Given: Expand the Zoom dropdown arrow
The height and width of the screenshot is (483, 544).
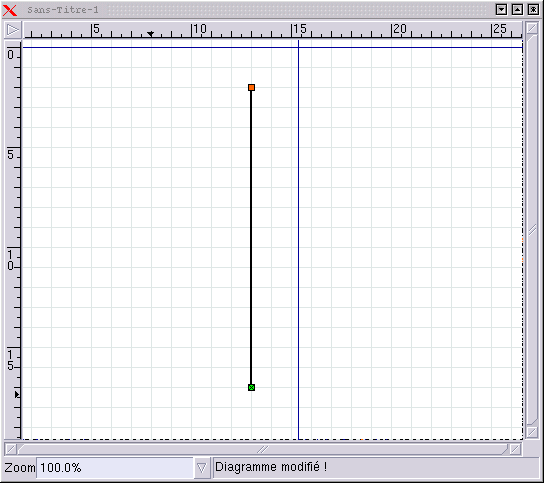Looking at the screenshot, I should (x=202, y=468).
